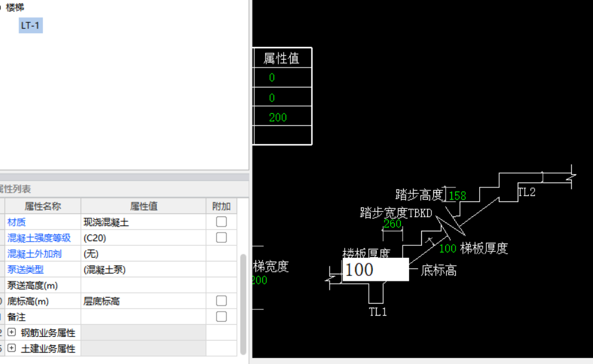The height and width of the screenshot is (364, 593).
Task: Click the 泵送类型 property name
Action: point(25,270)
